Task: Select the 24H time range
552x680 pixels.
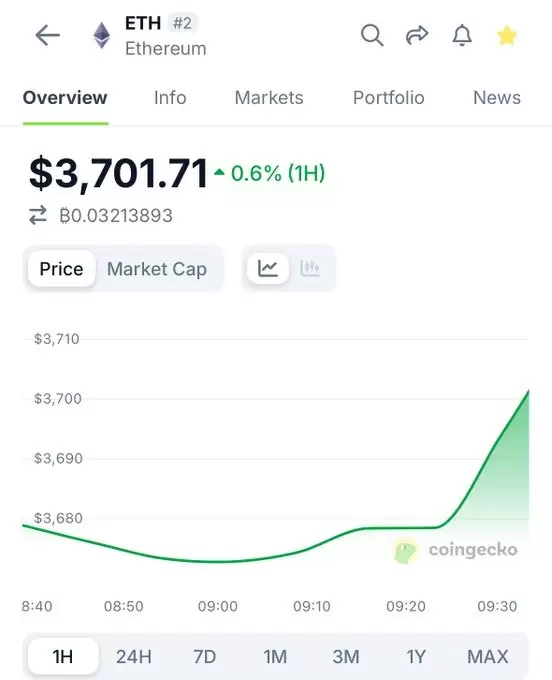Action: 134,657
